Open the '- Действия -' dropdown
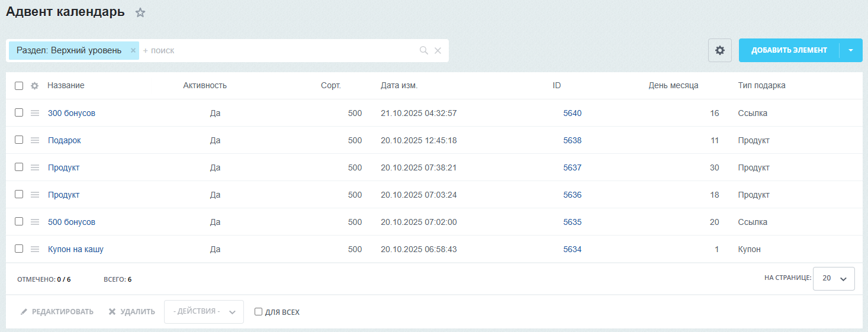The width and height of the screenshot is (868, 332). click(x=204, y=311)
